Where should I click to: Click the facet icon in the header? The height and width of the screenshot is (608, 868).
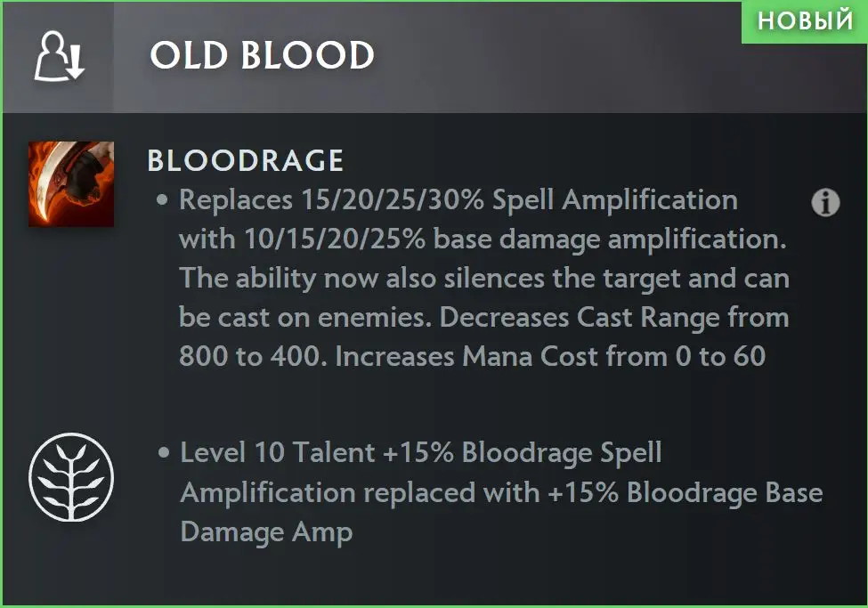60,56
